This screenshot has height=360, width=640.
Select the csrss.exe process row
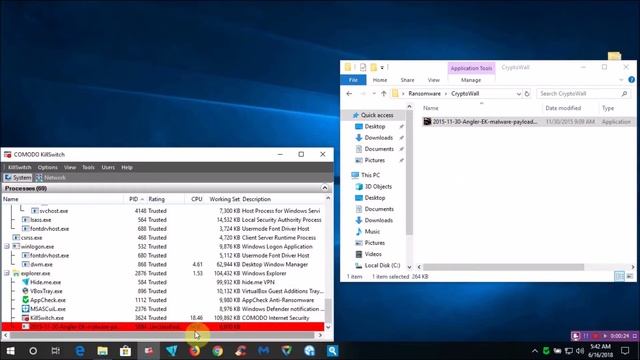163,238
